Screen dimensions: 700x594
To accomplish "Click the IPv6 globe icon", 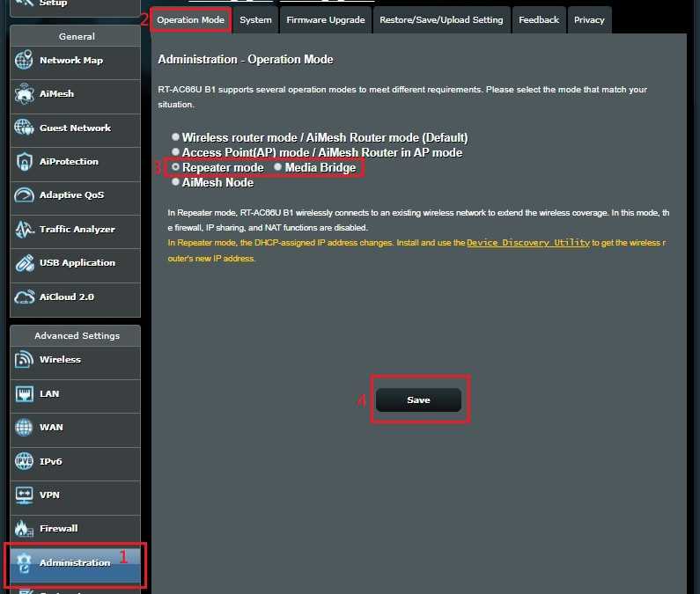I will tap(24, 461).
